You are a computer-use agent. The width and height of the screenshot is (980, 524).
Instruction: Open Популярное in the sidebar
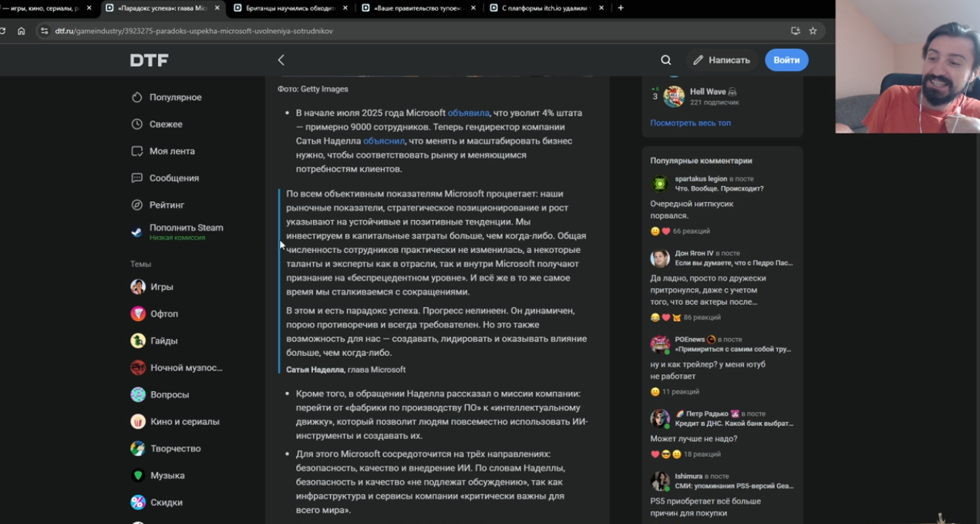pos(175,97)
